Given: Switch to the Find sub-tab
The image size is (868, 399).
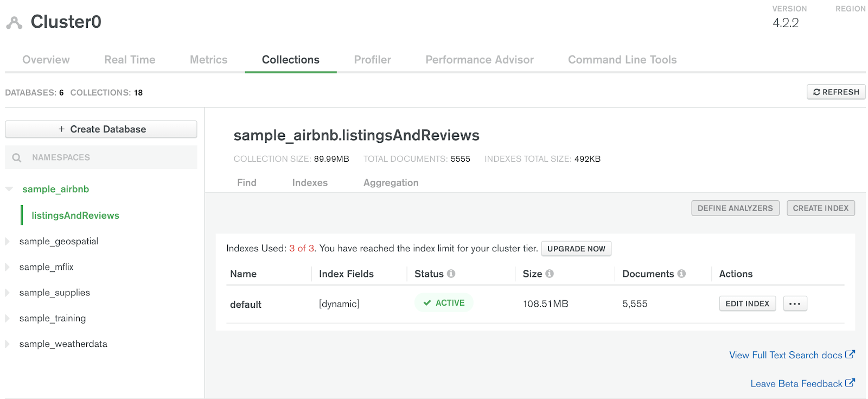Looking at the screenshot, I should 247,182.
